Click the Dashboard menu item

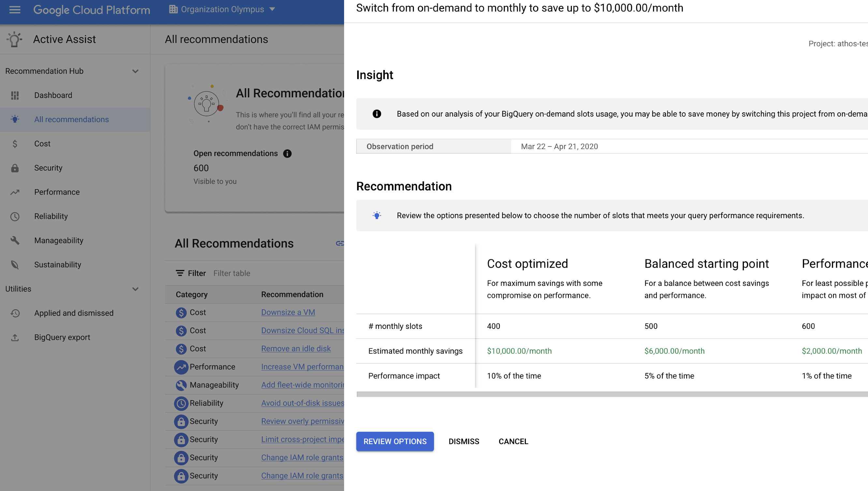[53, 95]
